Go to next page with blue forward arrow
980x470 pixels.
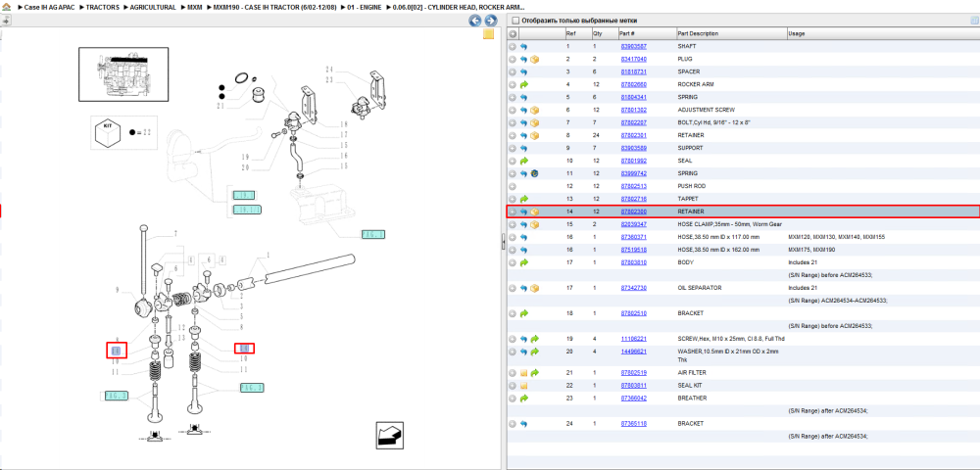pos(491,21)
